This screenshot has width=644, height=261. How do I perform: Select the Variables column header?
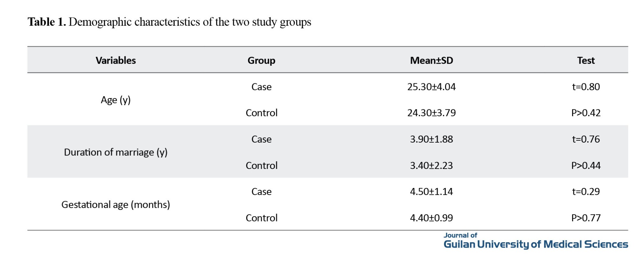click(x=116, y=61)
